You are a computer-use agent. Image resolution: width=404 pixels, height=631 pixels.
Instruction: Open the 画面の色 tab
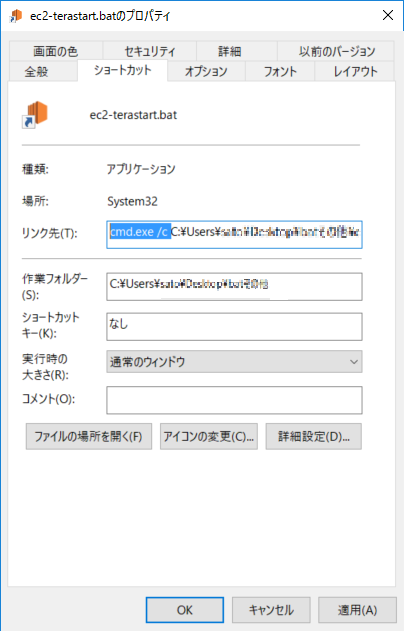tap(56, 51)
